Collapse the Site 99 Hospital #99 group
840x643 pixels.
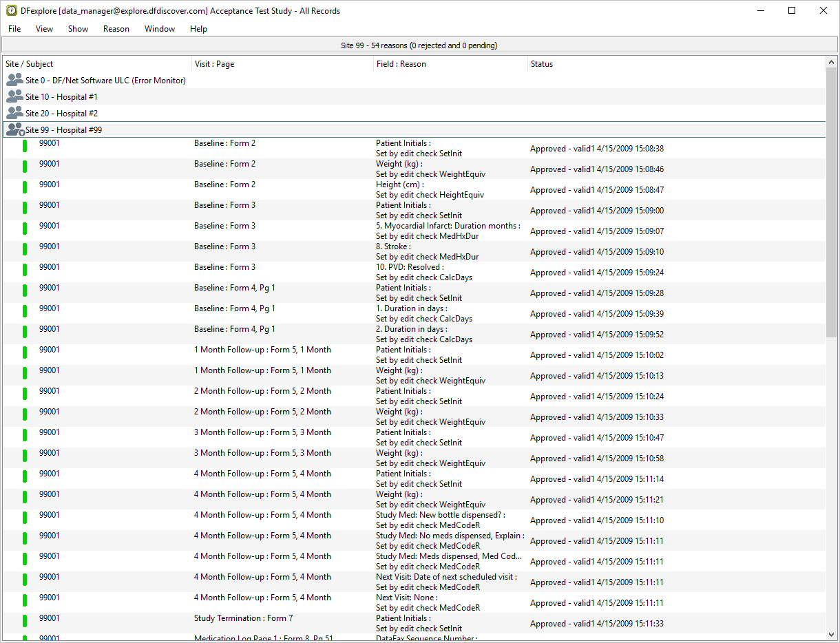pos(15,129)
